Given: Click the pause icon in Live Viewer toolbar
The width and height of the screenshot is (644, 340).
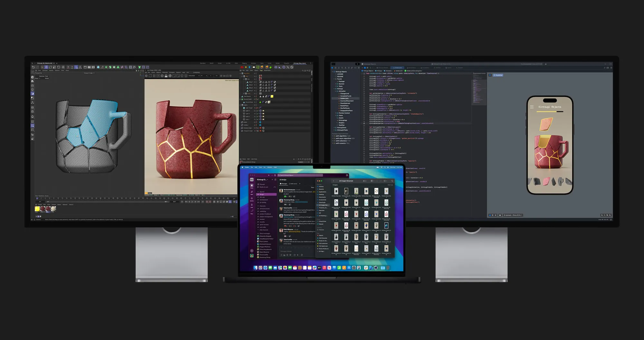Looking at the screenshot, I should click(x=154, y=76).
